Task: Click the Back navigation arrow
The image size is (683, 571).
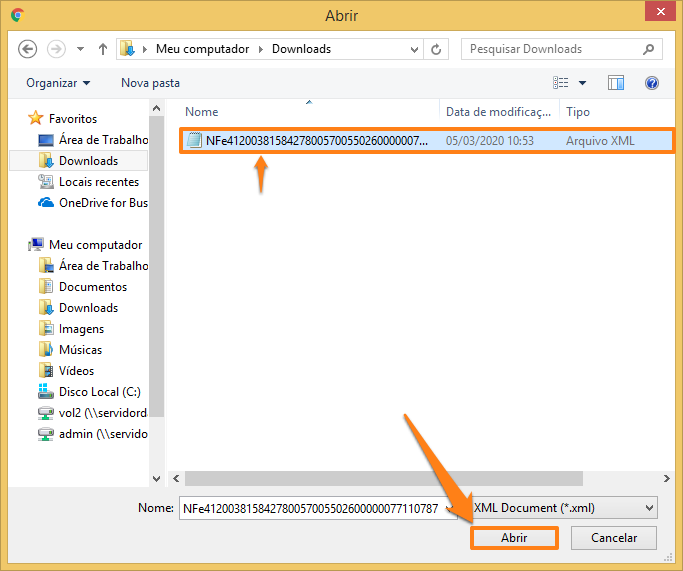Action: (x=28, y=49)
